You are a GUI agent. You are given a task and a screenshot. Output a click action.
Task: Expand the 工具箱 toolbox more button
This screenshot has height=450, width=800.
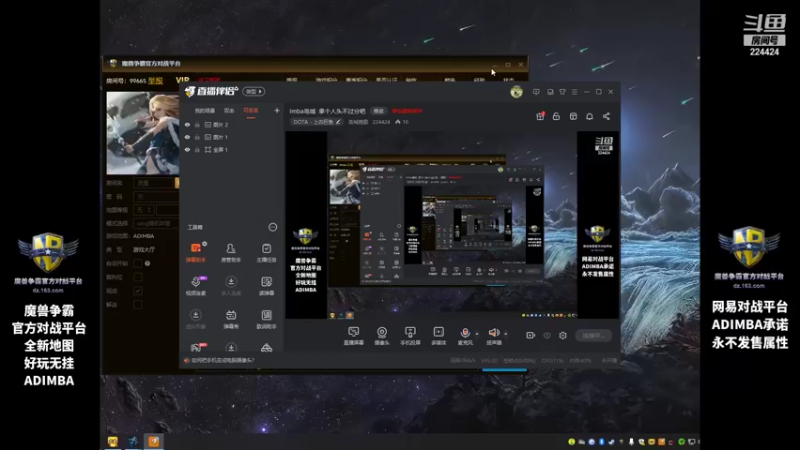point(273,227)
